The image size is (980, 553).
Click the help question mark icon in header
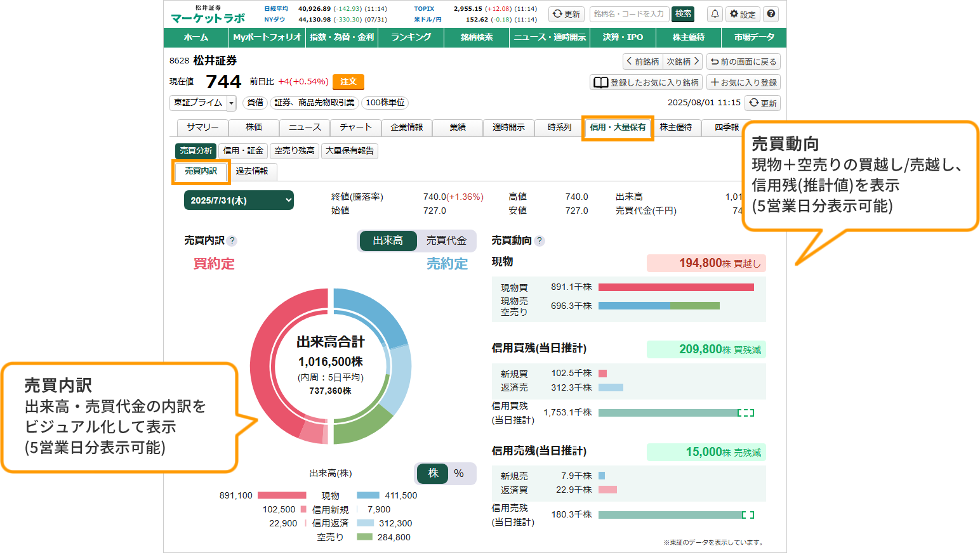(771, 14)
